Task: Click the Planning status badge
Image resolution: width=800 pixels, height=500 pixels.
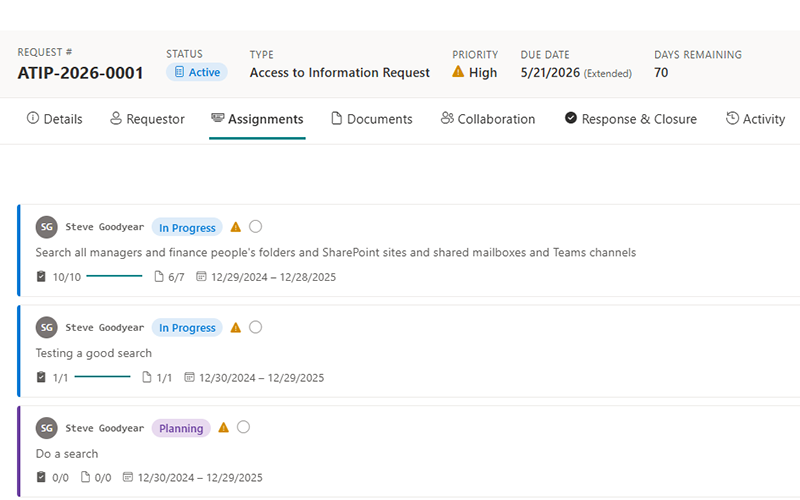Action: tap(181, 428)
